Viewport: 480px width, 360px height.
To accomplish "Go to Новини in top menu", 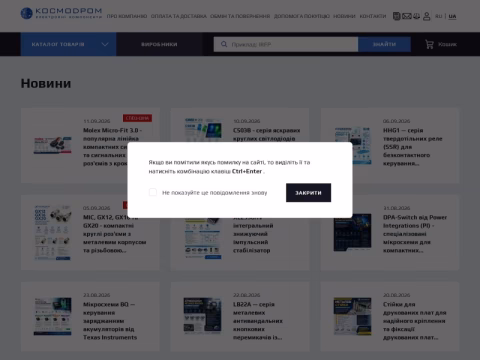I will click(344, 16).
